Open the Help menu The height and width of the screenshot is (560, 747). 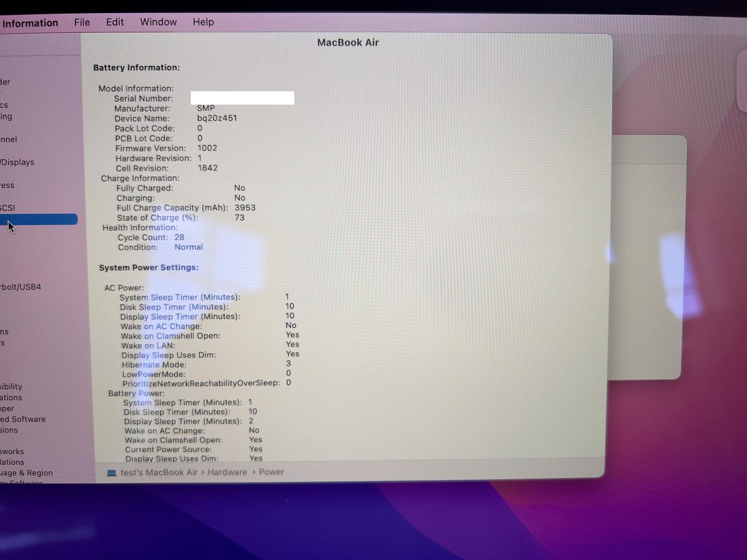tap(203, 22)
